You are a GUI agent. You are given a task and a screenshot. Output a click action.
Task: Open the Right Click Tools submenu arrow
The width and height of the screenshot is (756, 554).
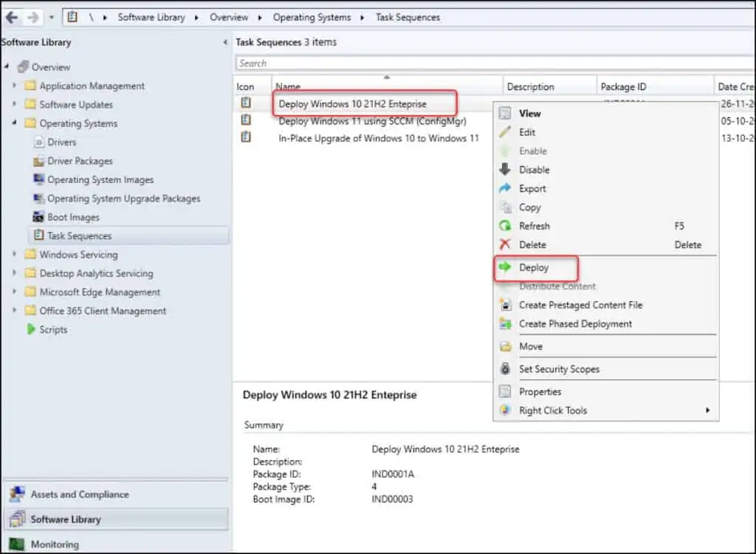tap(707, 410)
